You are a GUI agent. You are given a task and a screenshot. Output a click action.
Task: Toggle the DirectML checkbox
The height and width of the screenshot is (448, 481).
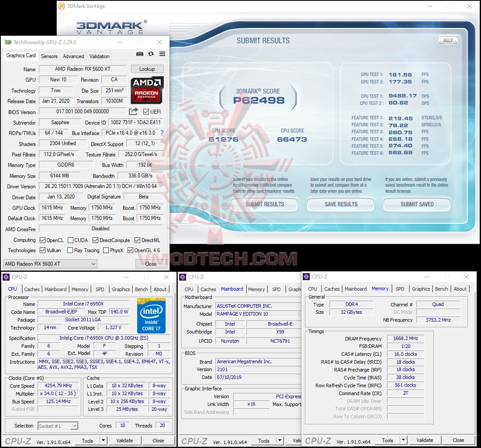click(x=138, y=240)
